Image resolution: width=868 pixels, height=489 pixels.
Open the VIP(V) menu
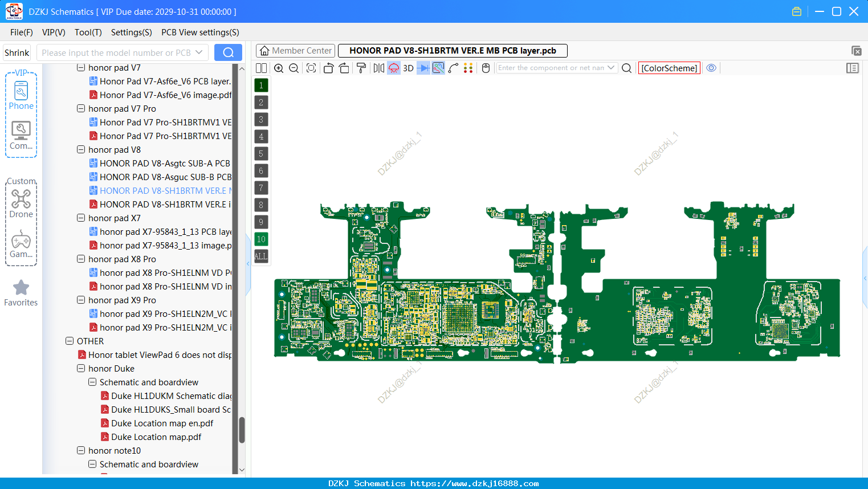point(54,32)
